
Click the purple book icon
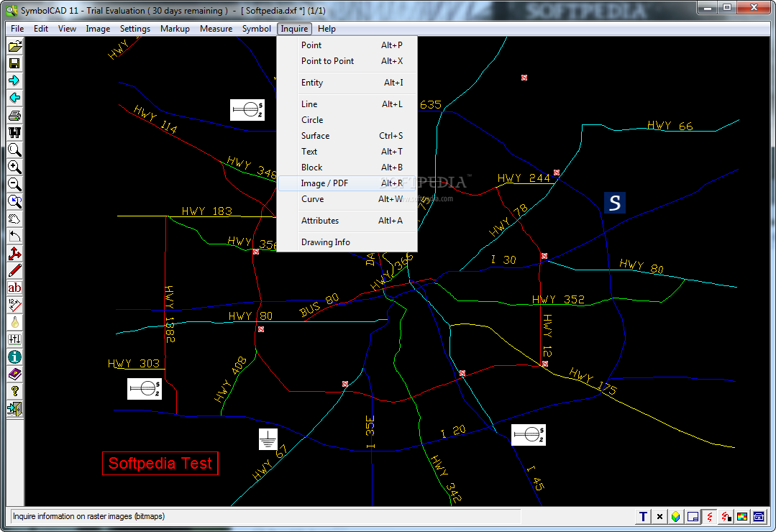15,374
